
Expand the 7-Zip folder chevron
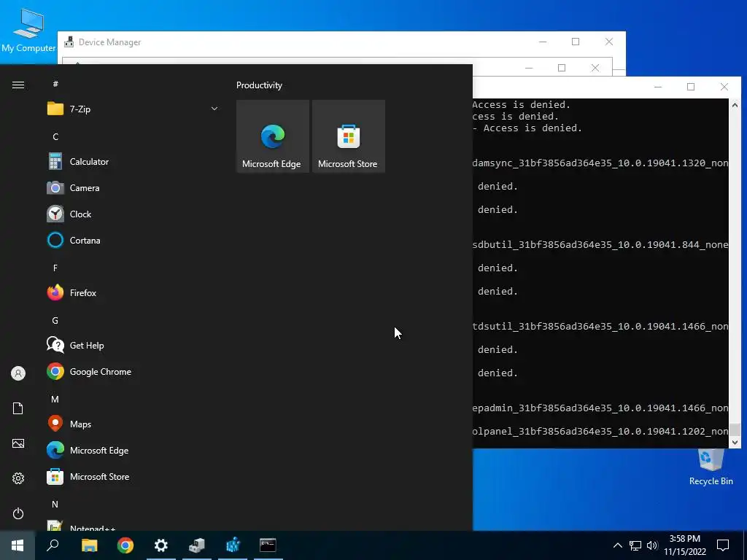tap(214, 109)
